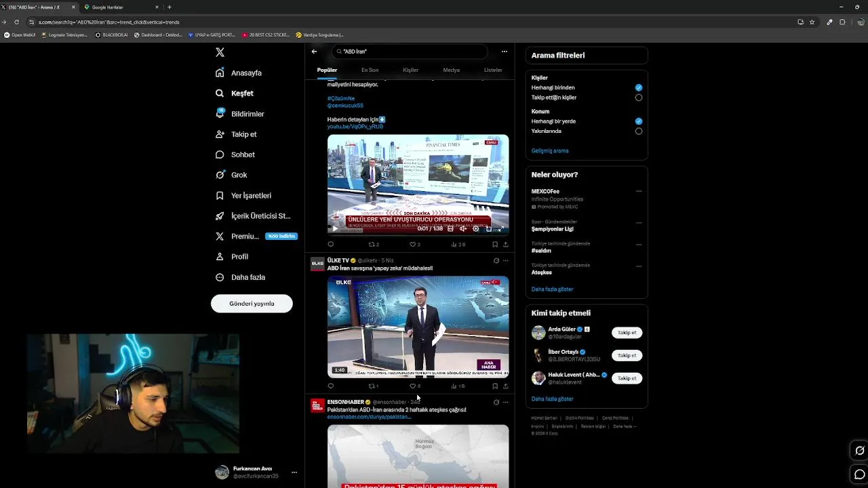Open Yer İşaretleri bookmarks

(x=243, y=195)
